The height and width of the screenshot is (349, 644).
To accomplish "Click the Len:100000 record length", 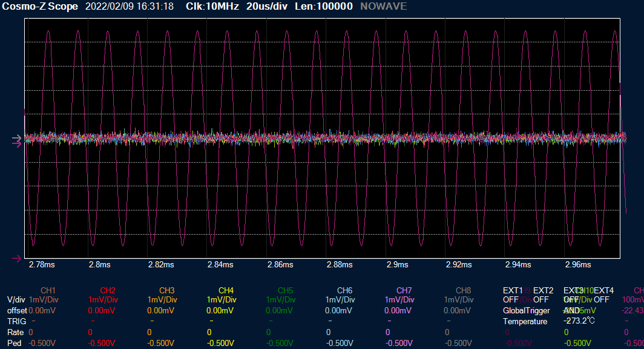I will [x=324, y=7].
